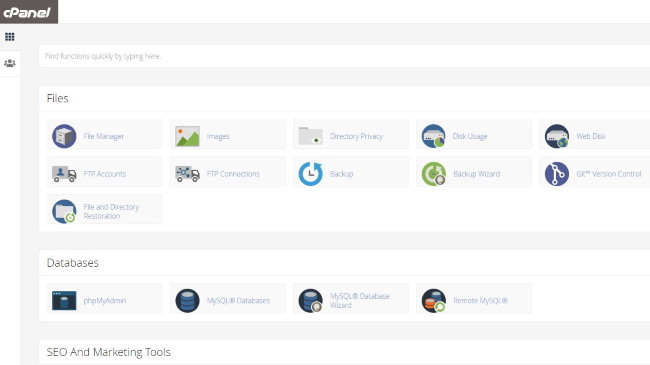
Task: Click the FTP Accounts link
Action: pyautogui.click(x=104, y=174)
